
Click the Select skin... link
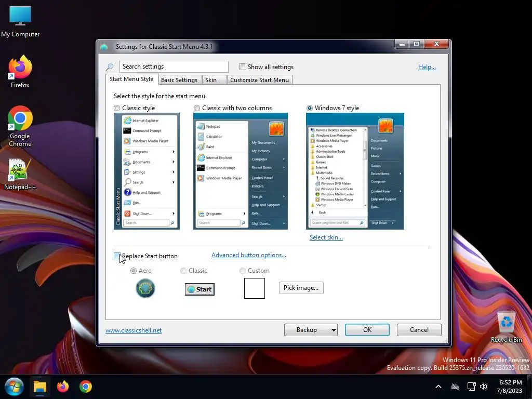(x=326, y=237)
